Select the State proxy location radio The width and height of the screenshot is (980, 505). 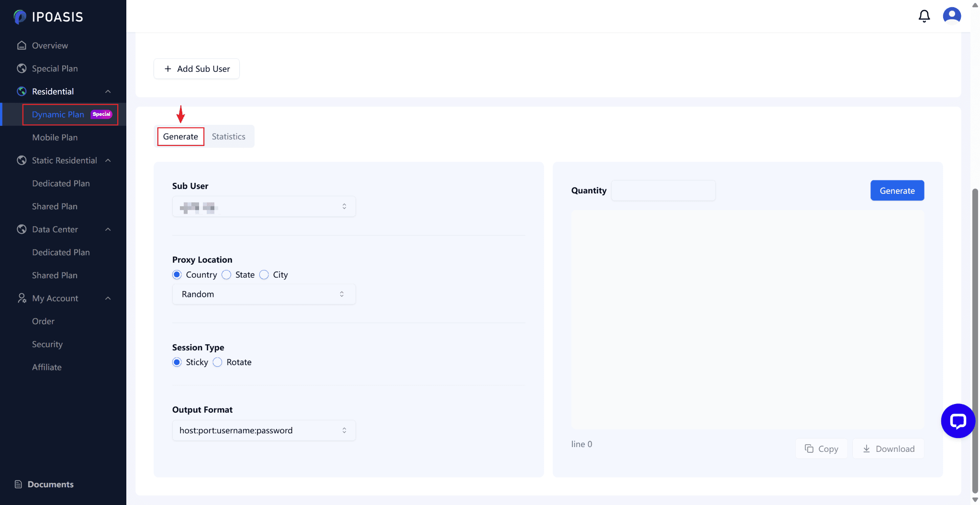click(226, 275)
